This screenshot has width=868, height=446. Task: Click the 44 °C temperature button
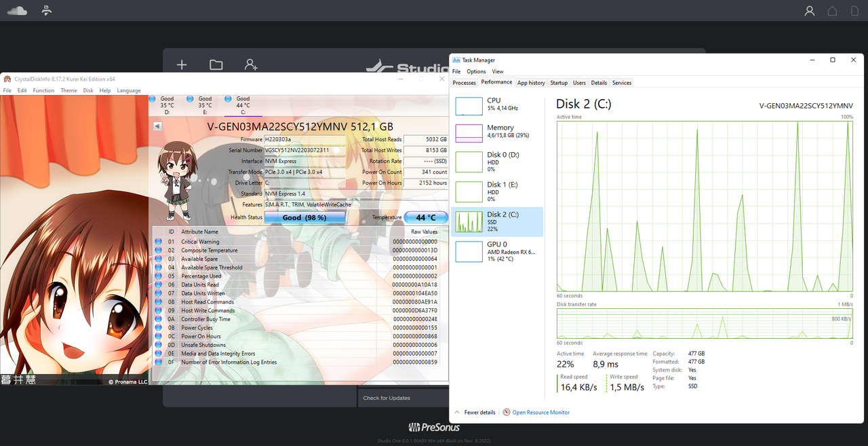click(426, 218)
